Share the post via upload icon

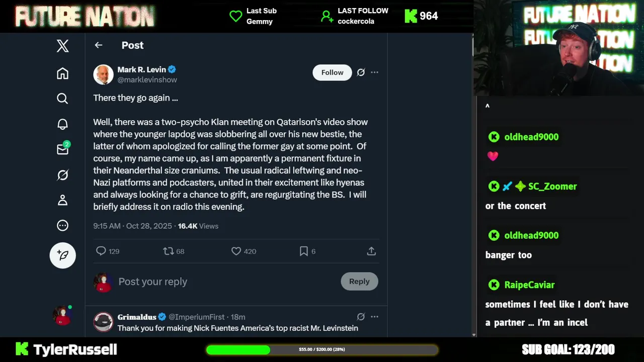click(371, 251)
